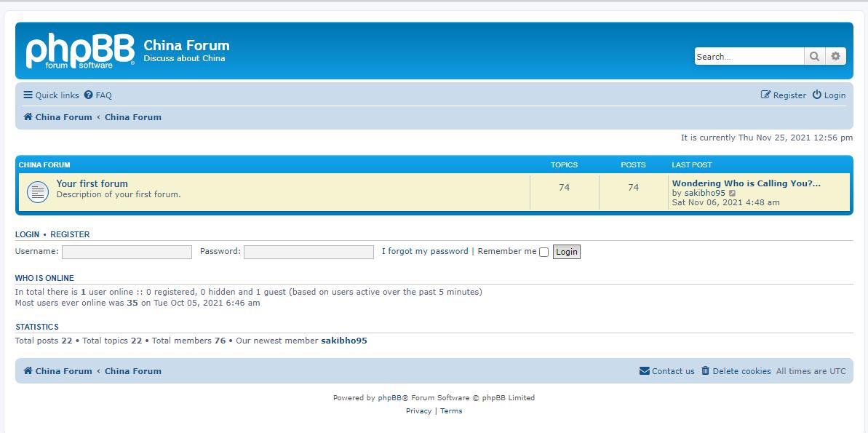
Task: Click the phpBB logo in header
Action: point(80,51)
